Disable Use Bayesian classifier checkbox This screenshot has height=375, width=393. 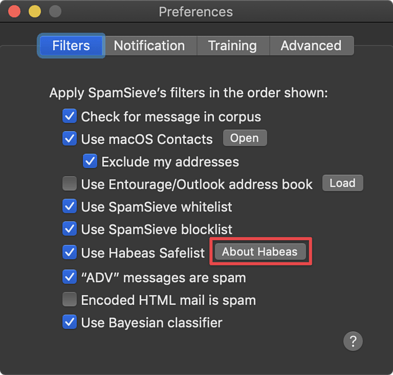69,322
